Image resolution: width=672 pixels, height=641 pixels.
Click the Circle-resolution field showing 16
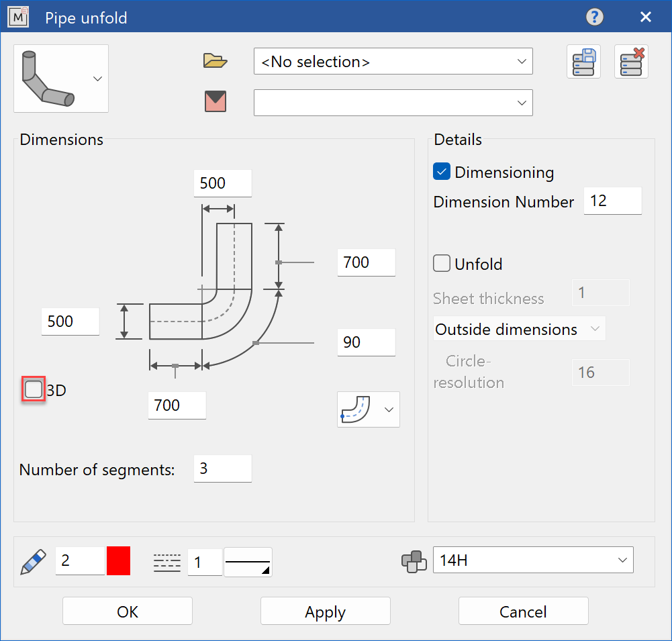click(x=600, y=373)
